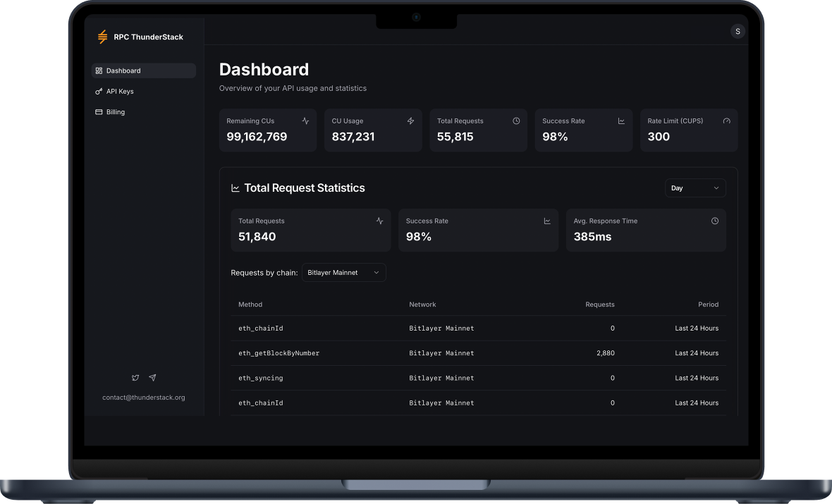
Task: Click chart icon beside Total Request Statistics heading
Action: [x=235, y=188]
